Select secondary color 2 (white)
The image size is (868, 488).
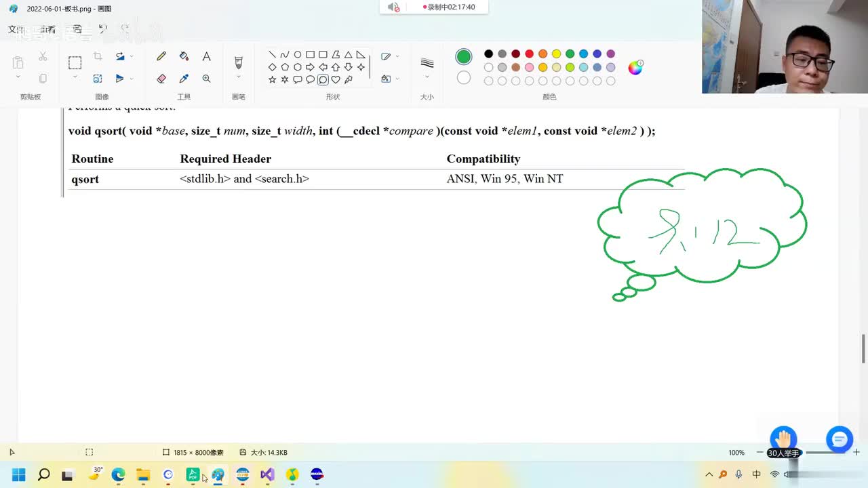pyautogui.click(x=464, y=78)
